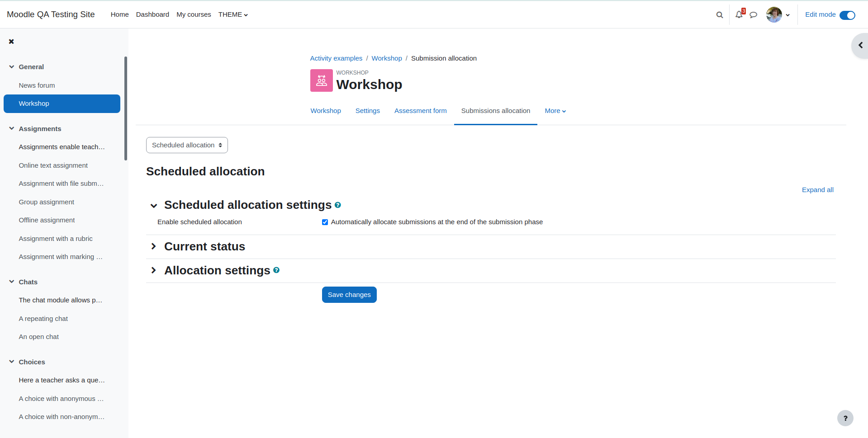Screen dimensions: 868x438
Task: Open A choice with anonymous … item
Action: (x=62, y=399)
